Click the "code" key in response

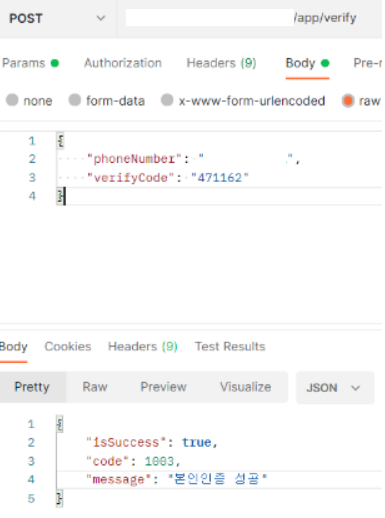point(108,461)
